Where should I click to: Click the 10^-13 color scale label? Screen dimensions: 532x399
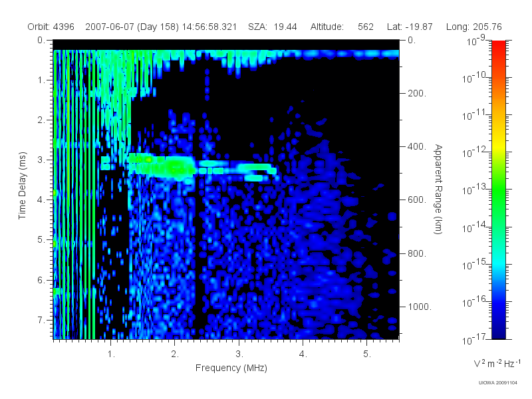point(475,190)
